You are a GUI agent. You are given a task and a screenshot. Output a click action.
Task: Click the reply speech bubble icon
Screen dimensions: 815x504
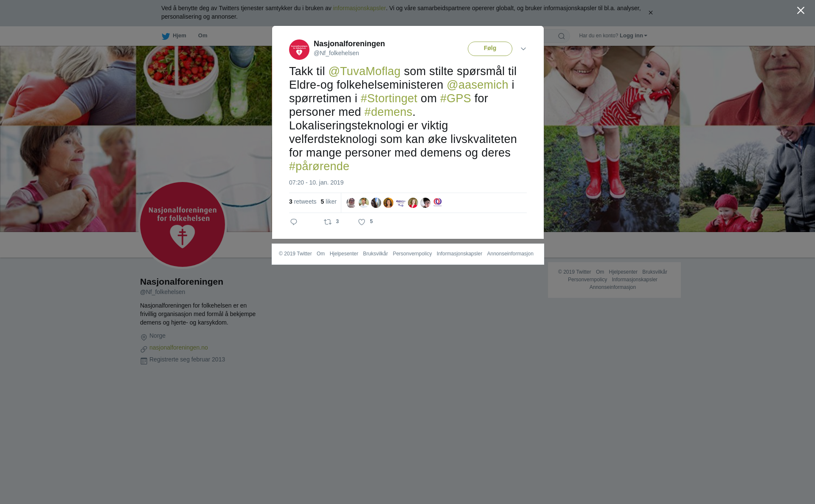(294, 222)
